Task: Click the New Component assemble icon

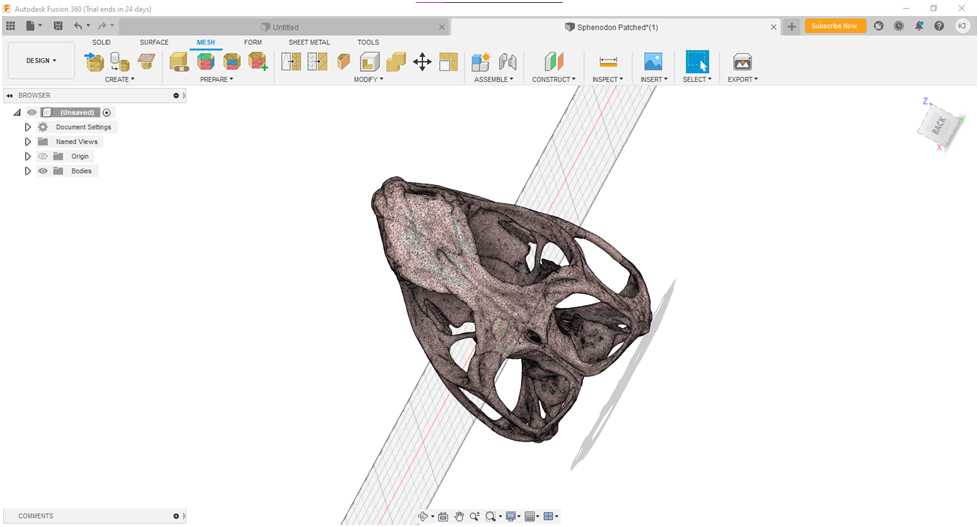Action: pos(481,62)
